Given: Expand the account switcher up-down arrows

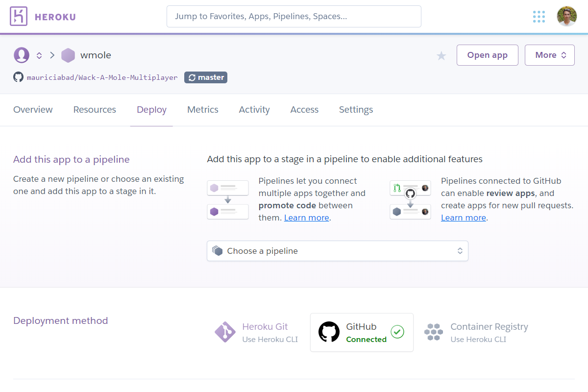Looking at the screenshot, I should click(39, 55).
